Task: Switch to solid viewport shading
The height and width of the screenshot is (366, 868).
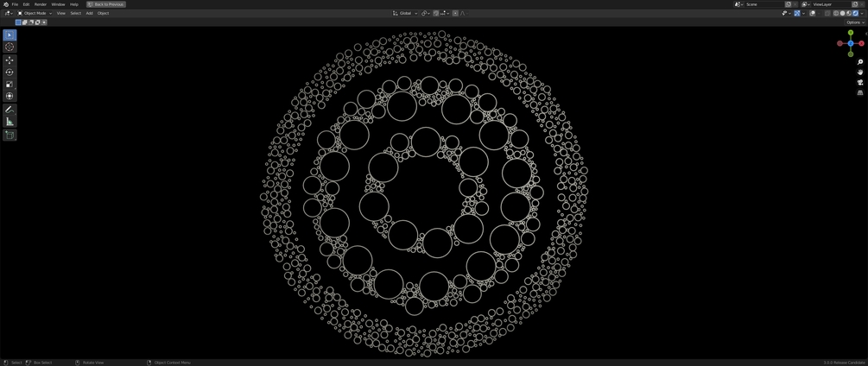Action: 843,13
